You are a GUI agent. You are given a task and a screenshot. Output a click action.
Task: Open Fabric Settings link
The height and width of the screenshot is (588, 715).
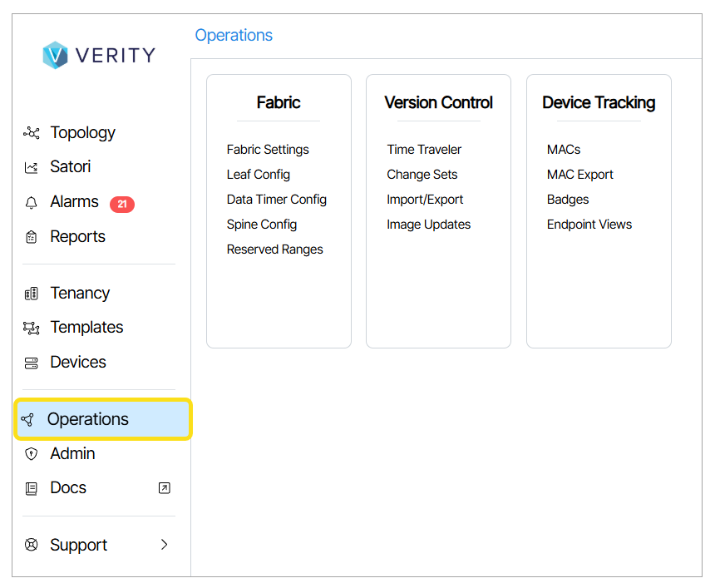coord(268,150)
